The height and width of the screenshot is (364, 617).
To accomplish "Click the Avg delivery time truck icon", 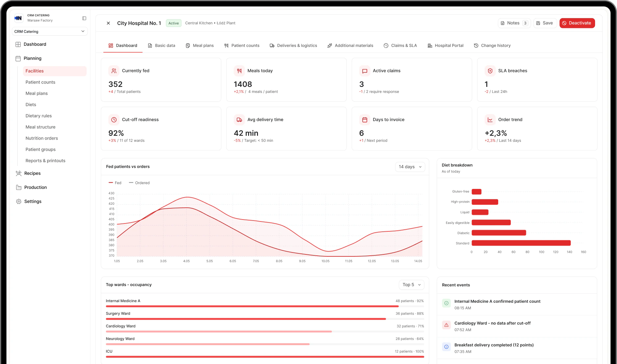I will [239, 120].
